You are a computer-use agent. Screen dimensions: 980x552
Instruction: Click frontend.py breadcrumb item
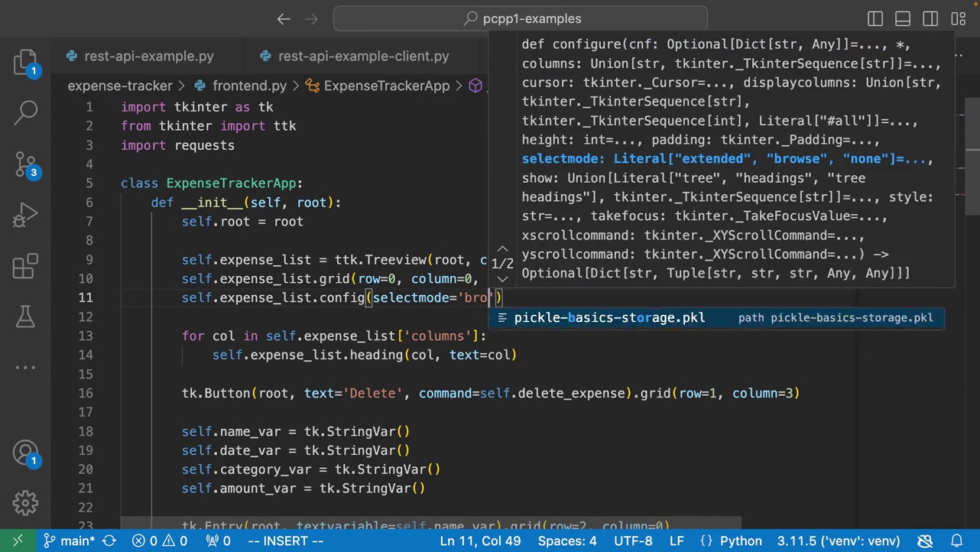point(249,86)
